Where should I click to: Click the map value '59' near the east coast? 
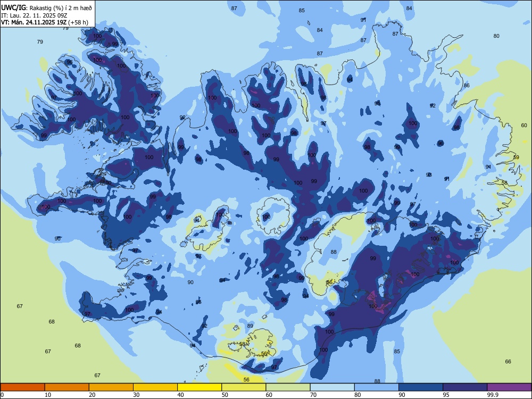pos(516,157)
